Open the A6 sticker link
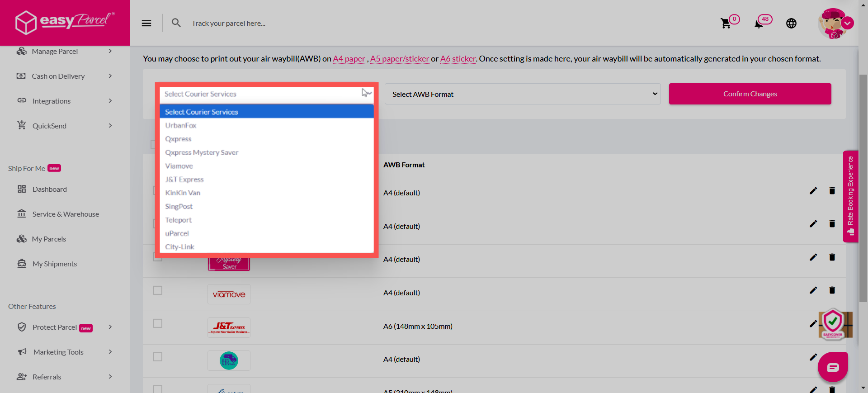 (458, 59)
